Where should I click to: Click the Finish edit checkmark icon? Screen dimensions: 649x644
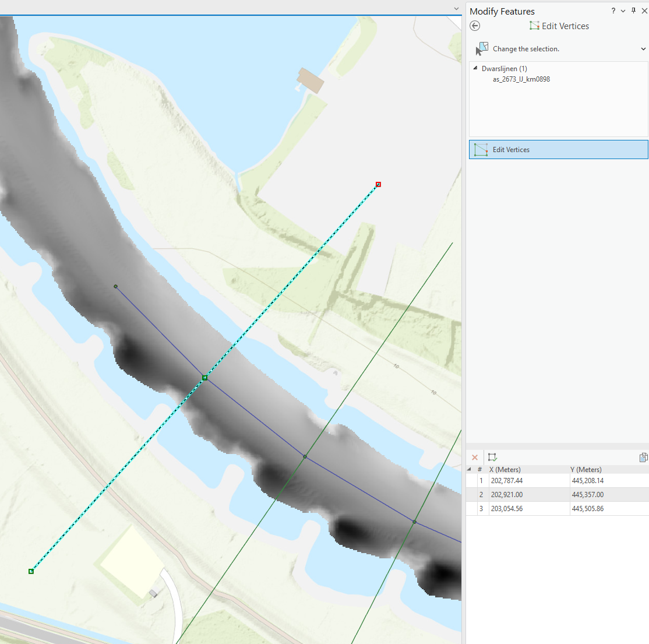(x=492, y=457)
